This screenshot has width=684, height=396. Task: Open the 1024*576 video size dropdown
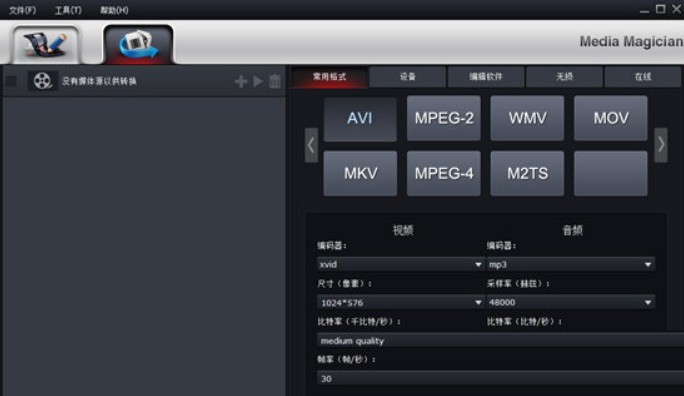400,302
